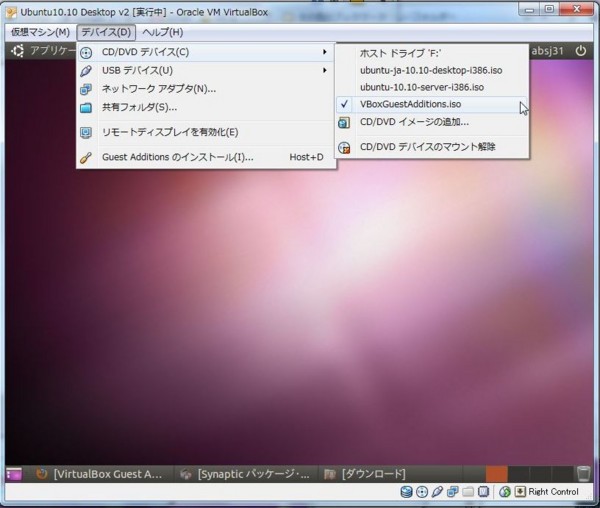
Task: Click the keyboard capture arrow status icon
Action: [x=520, y=492]
